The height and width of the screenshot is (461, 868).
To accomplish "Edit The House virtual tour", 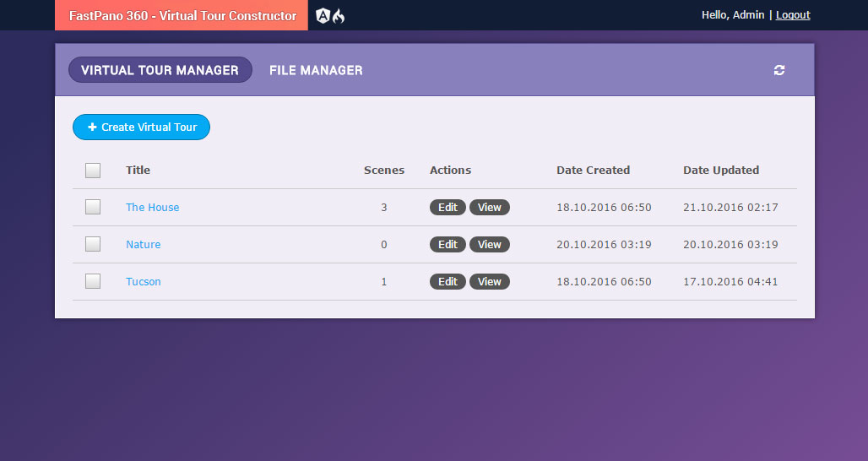I will click(x=448, y=207).
